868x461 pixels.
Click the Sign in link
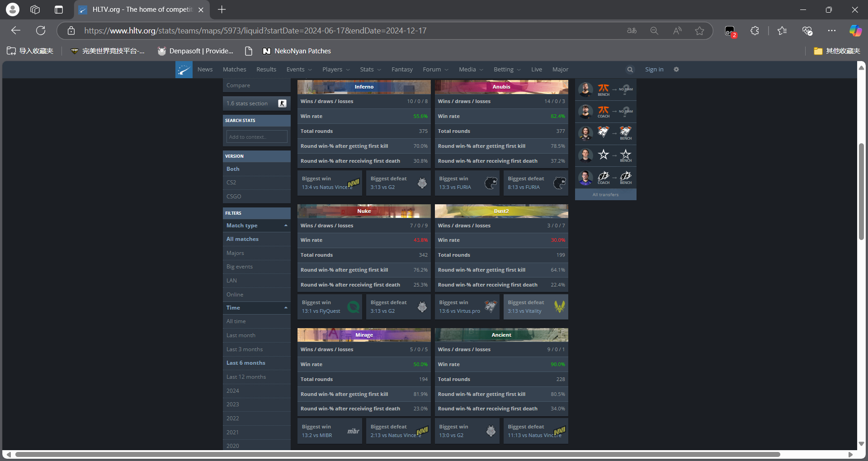coord(654,70)
